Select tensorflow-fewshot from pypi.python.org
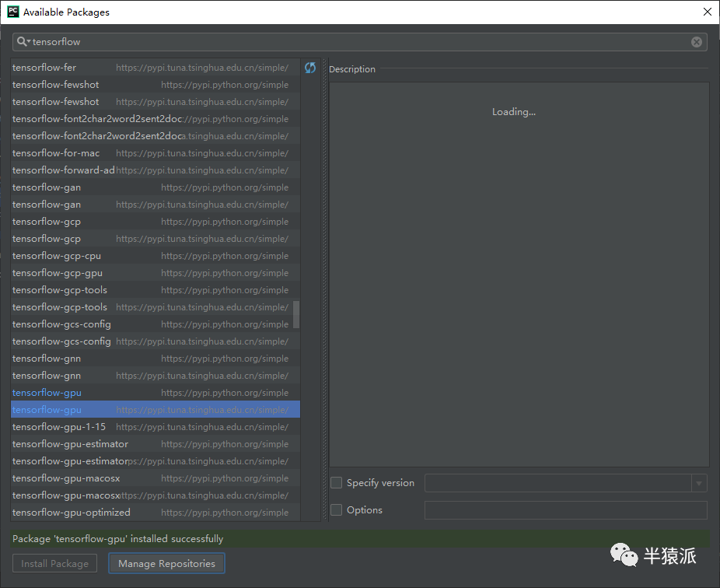The width and height of the screenshot is (720, 588). point(156,85)
